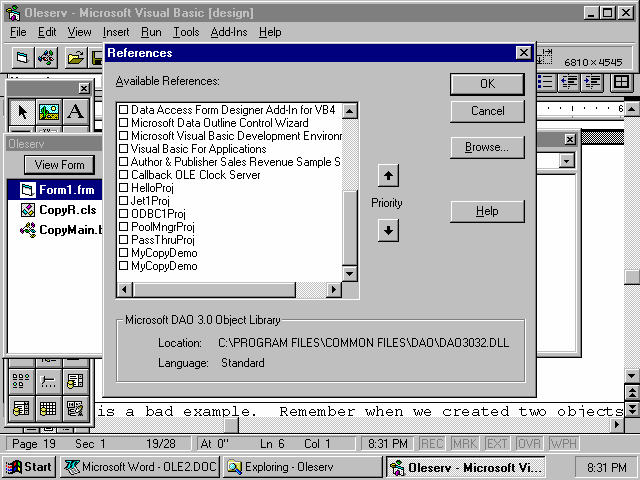Open the Add-Ins menu

[229, 32]
